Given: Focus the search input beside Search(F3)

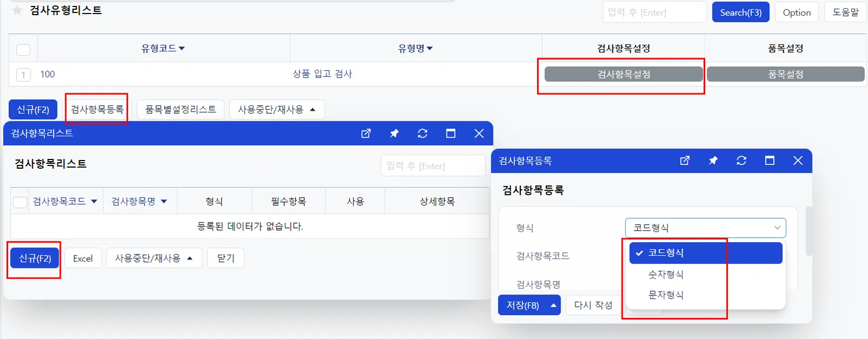Looking at the screenshot, I should click(x=654, y=12).
